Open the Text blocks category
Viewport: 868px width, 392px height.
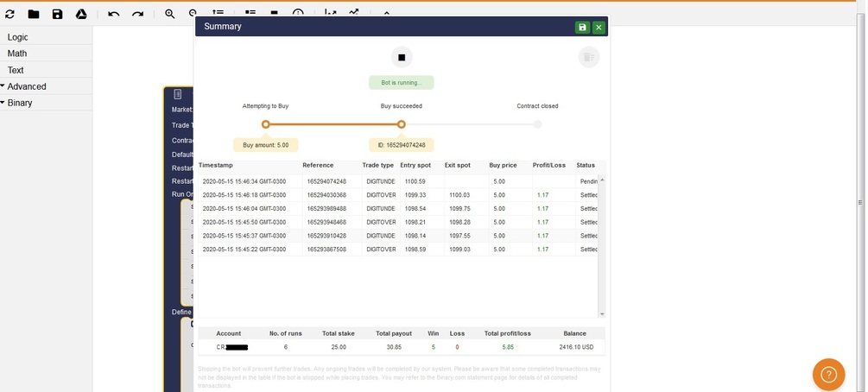16,70
